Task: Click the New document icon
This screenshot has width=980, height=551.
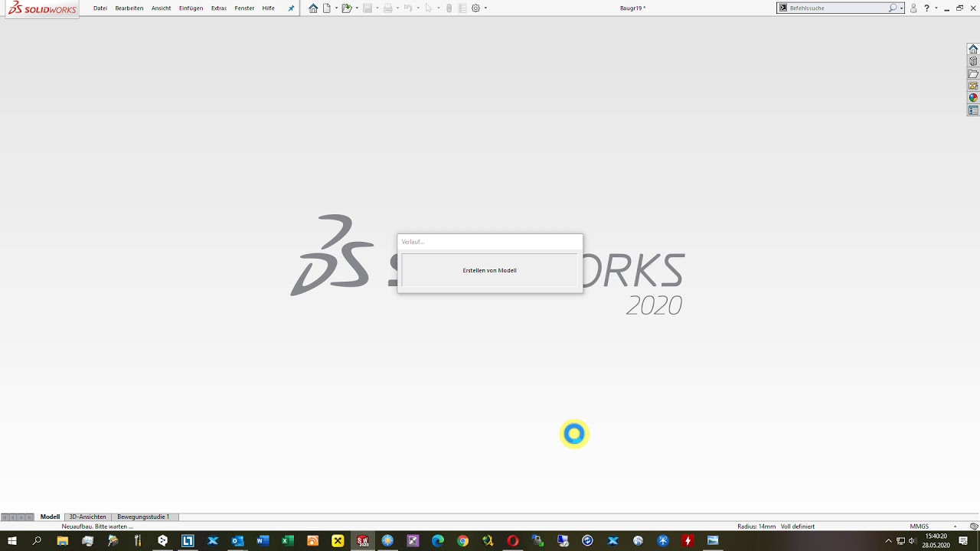Action: (327, 8)
